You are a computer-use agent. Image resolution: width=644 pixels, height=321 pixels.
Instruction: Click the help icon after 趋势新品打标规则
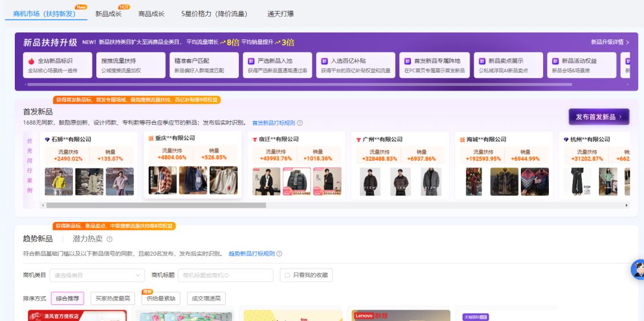pyautogui.click(x=279, y=253)
